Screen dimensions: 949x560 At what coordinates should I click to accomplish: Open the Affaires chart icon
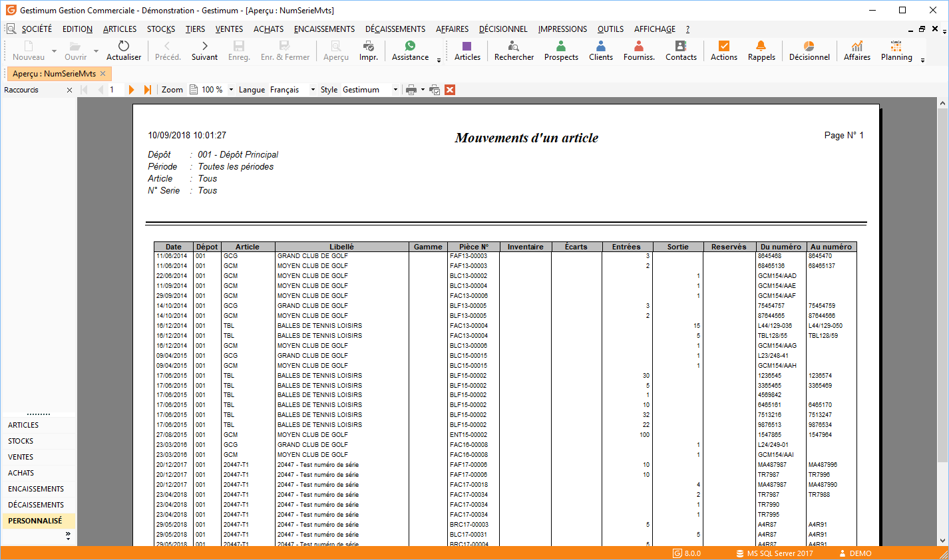click(x=857, y=46)
